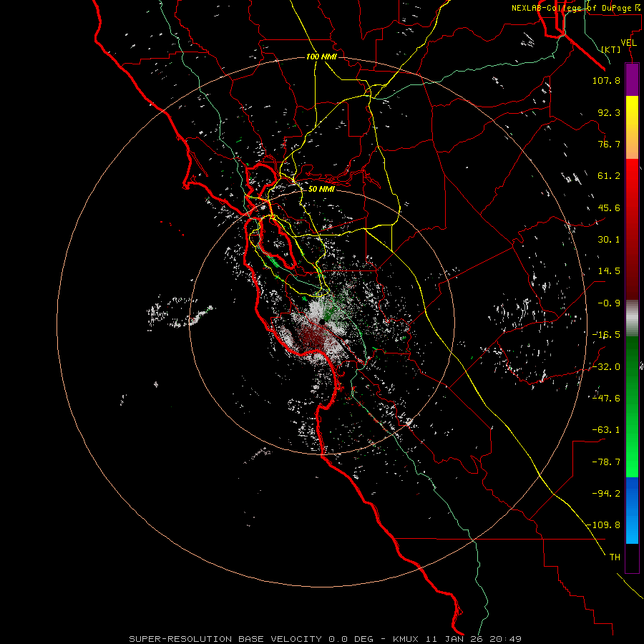Click the -63.1 velocity scale value

pos(606,430)
